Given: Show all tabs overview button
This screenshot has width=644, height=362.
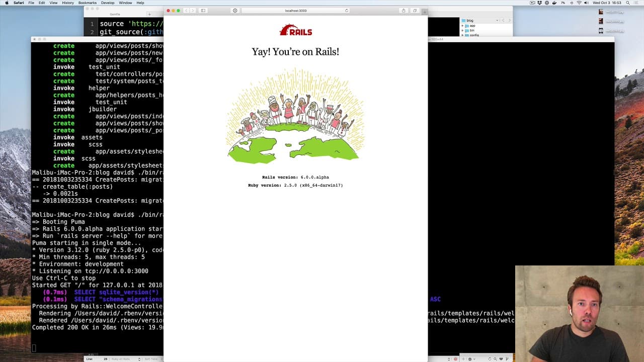Looking at the screenshot, I should coord(415,11).
